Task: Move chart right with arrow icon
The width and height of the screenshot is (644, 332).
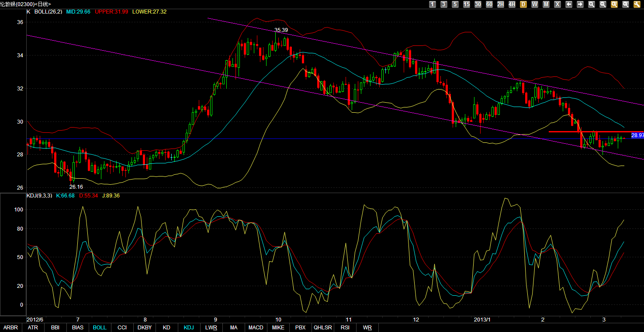Action: (x=580, y=4)
